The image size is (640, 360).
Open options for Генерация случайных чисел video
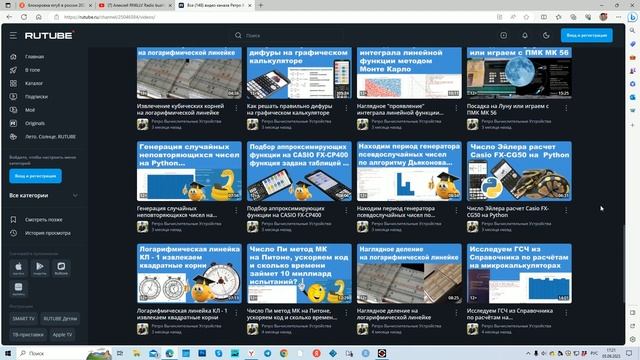236,210
